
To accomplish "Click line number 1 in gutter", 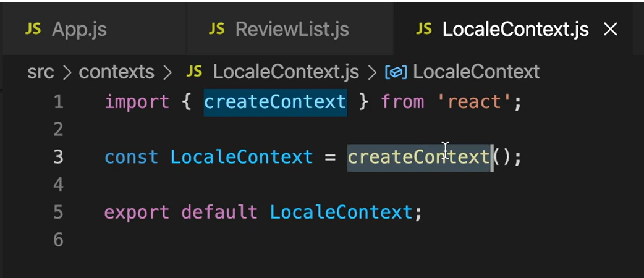I will point(58,102).
